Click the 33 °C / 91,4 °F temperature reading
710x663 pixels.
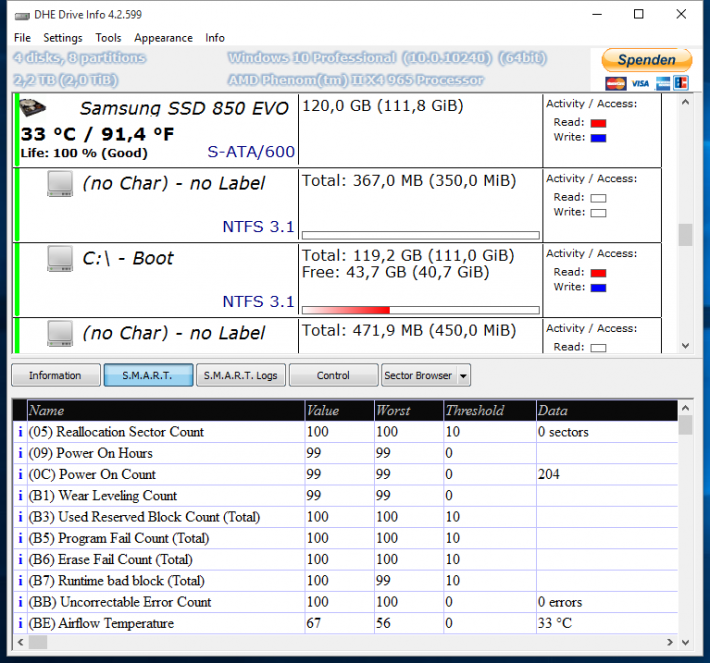click(97, 134)
